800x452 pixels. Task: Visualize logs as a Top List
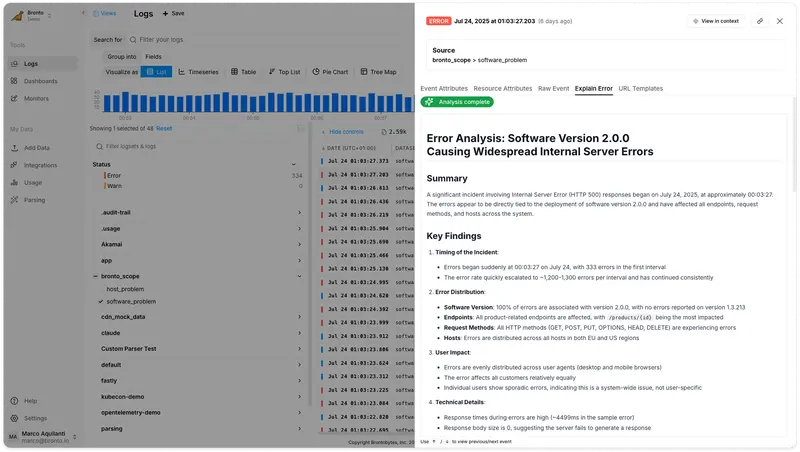point(284,72)
